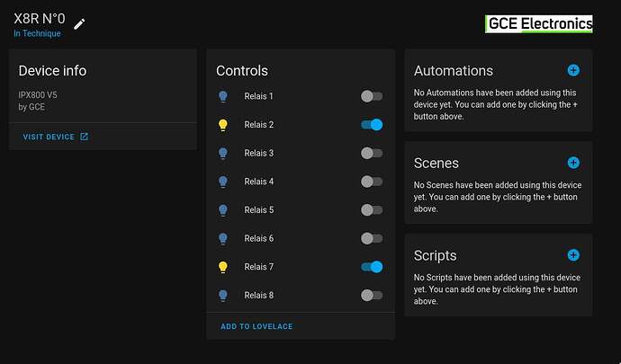Add an automation with the plus icon

click(573, 70)
